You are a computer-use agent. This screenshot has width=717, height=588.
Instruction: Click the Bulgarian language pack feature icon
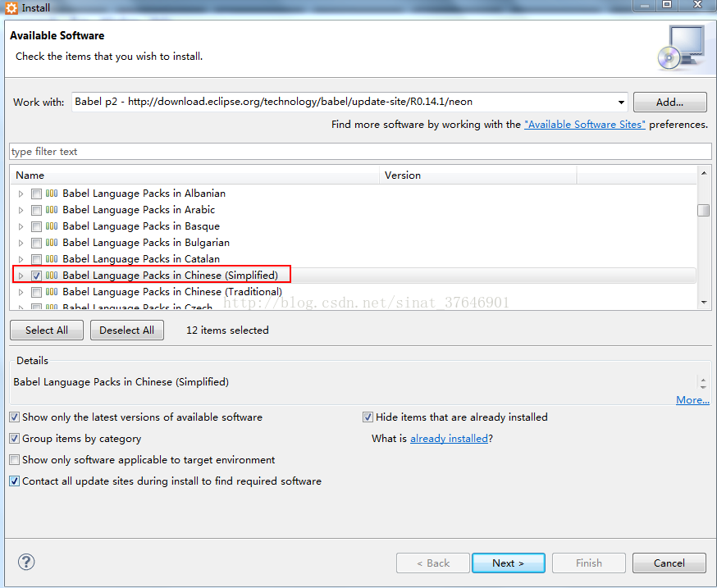[x=52, y=243]
